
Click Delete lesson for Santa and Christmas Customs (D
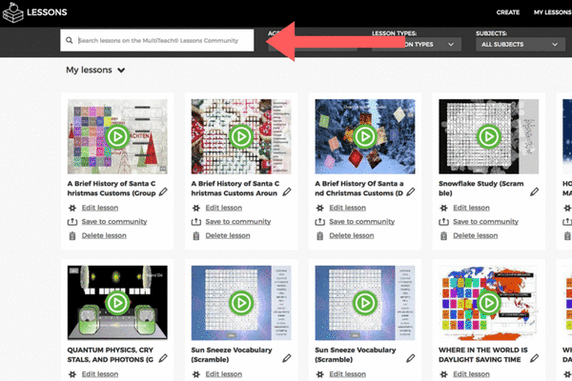[x=352, y=236]
